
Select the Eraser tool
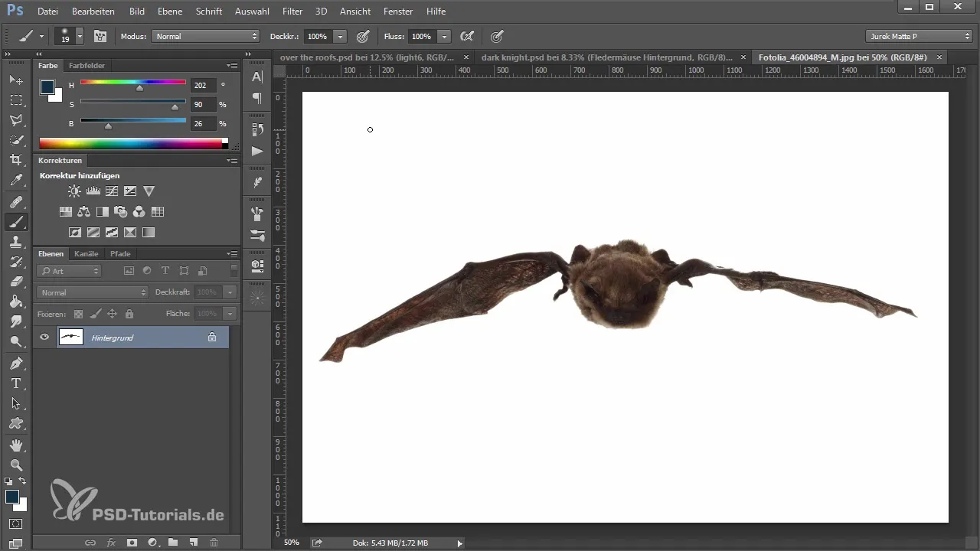coord(15,282)
